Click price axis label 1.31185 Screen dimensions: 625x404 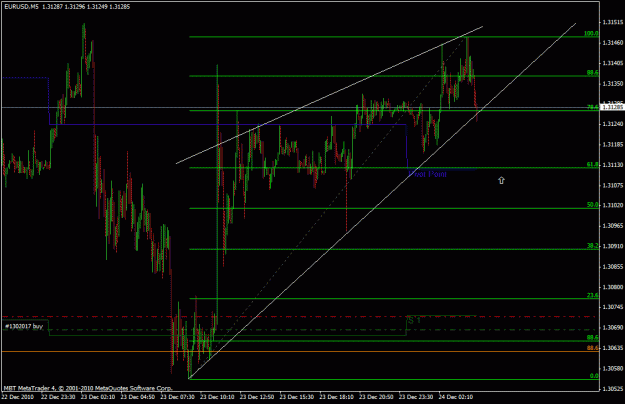pos(613,145)
